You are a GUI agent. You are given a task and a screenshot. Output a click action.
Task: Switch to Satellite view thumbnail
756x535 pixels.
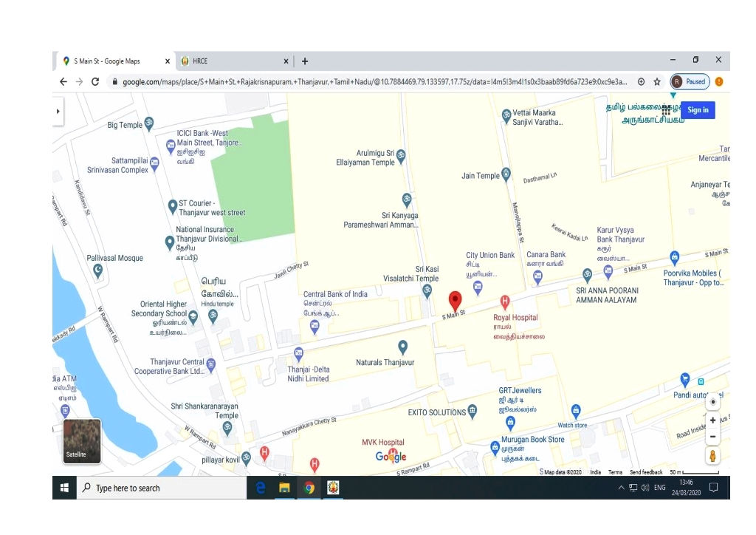click(82, 441)
